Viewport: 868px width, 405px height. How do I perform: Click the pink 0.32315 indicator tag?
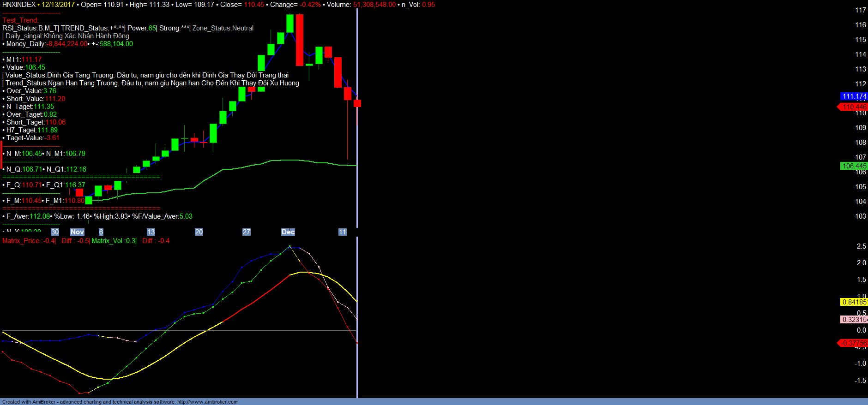tap(854, 320)
